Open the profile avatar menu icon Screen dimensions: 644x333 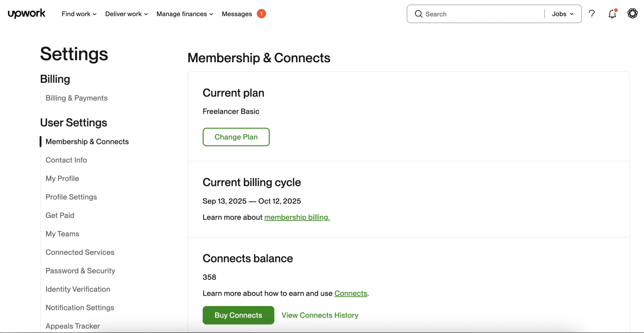click(632, 14)
